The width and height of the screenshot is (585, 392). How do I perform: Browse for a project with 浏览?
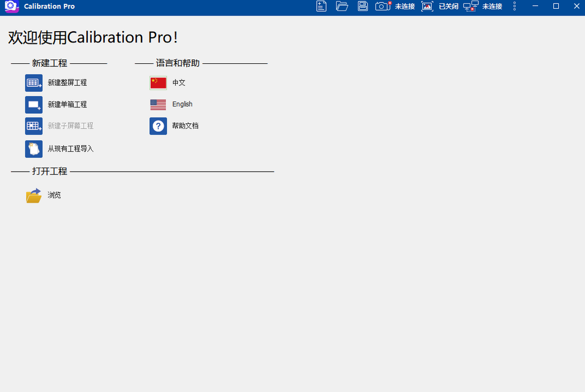[x=43, y=195]
